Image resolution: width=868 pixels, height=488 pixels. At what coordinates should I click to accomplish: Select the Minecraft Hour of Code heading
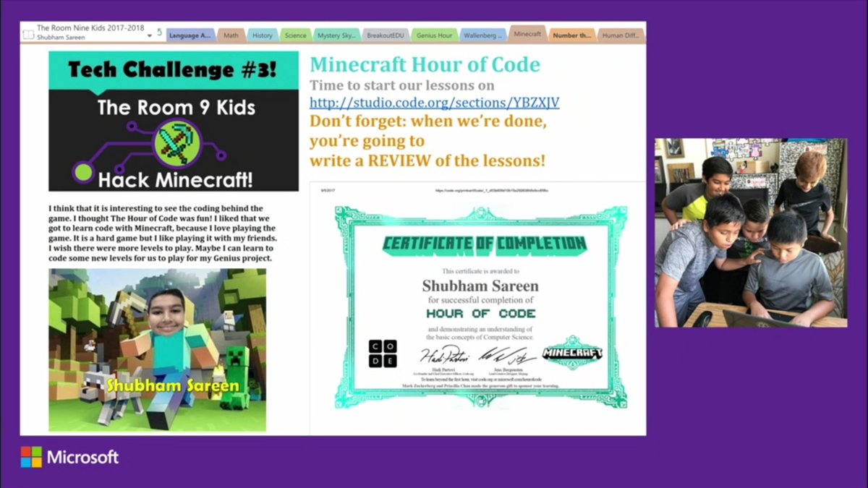coord(425,64)
